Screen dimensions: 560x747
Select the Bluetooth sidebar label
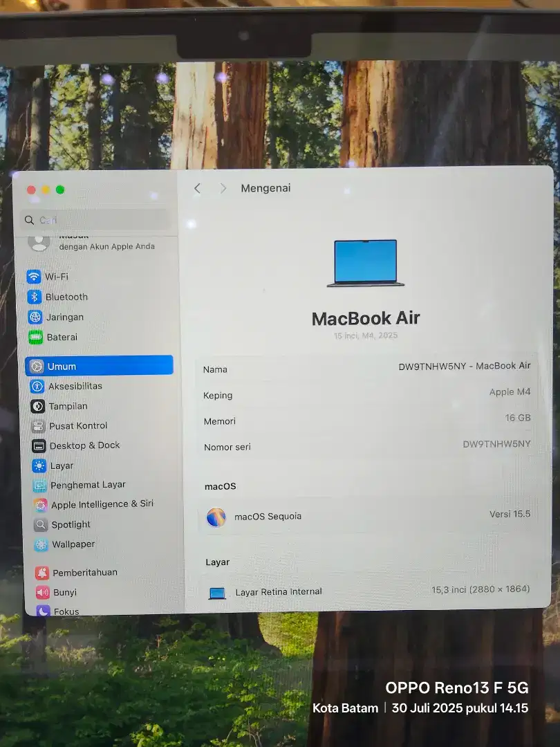coord(66,297)
